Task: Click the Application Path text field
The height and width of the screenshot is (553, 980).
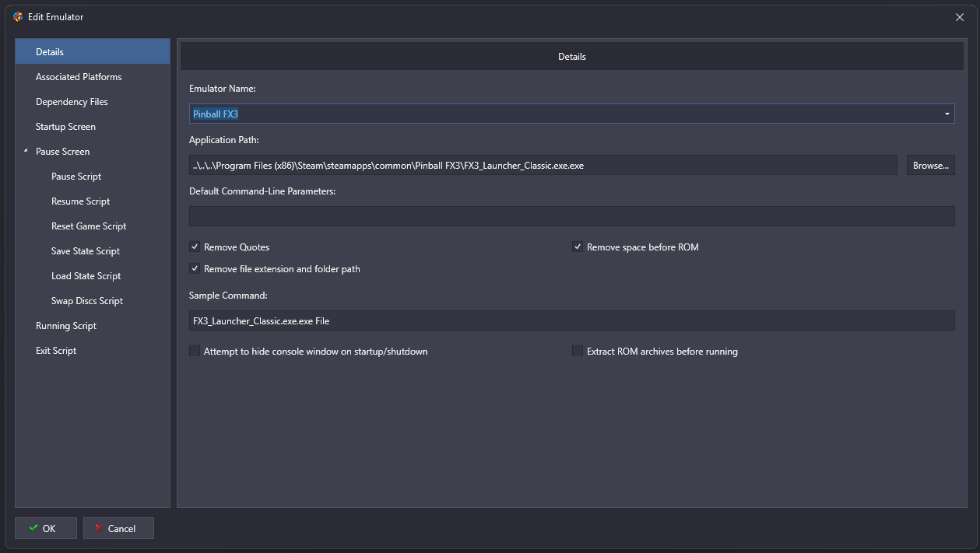Action: pos(543,165)
